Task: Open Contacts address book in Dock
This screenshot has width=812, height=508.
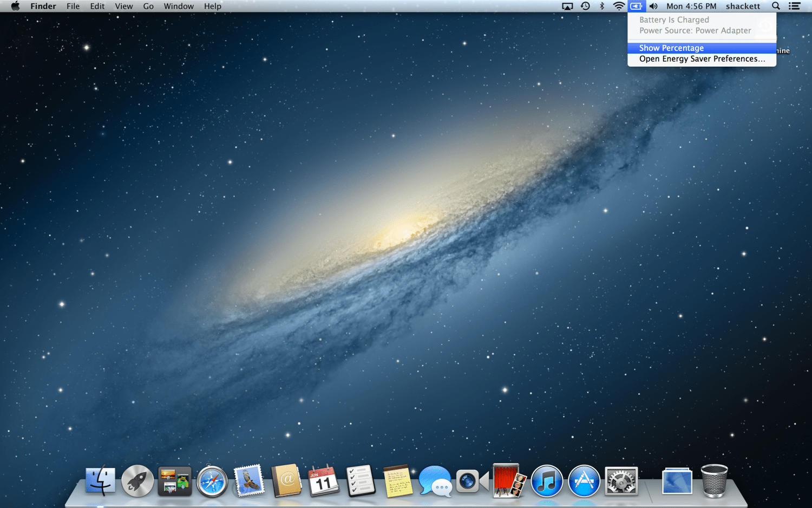Action: click(x=286, y=481)
